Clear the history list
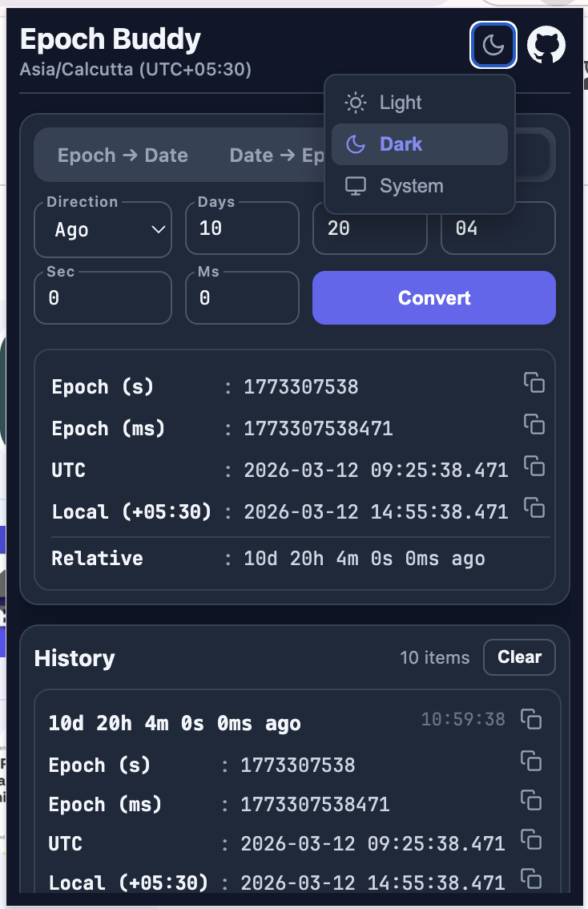Viewport: 588px width, 909px height. click(x=519, y=657)
